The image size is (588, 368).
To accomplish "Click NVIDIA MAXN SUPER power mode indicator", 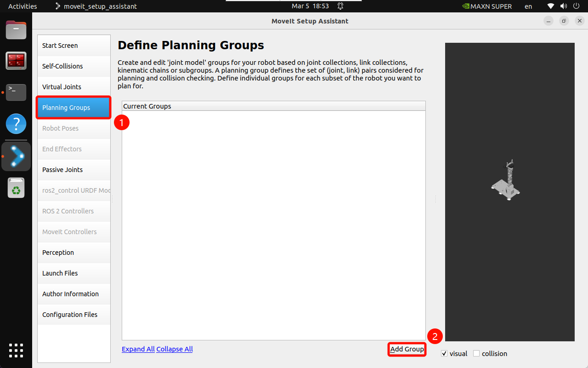I will point(487,6).
